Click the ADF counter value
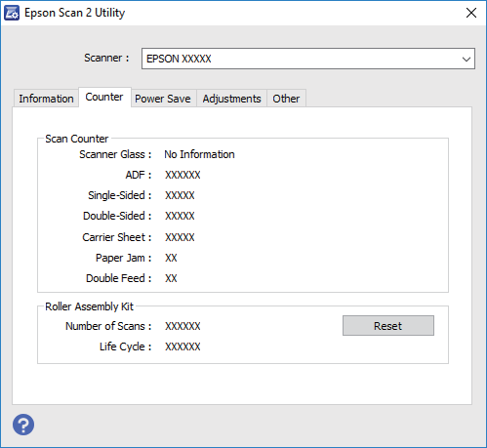This screenshot has height=448, width=487. pyautogui.click(x=183, y=175)
